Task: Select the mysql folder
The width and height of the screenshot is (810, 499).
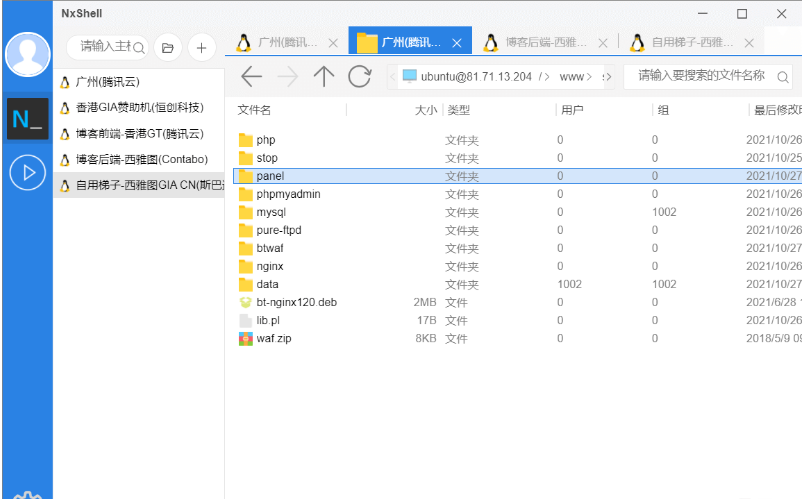Action: pyautogui.click(x=518, y=212)
